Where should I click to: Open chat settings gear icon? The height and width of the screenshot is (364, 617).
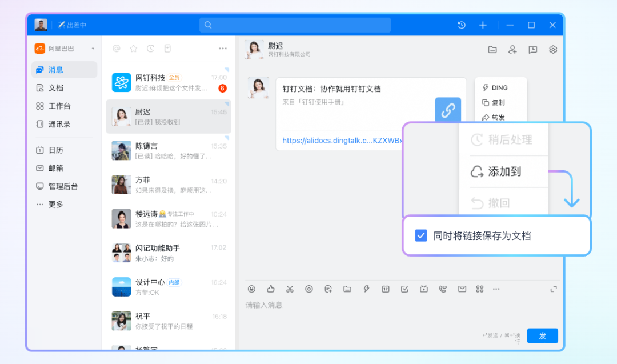[552, 50]
